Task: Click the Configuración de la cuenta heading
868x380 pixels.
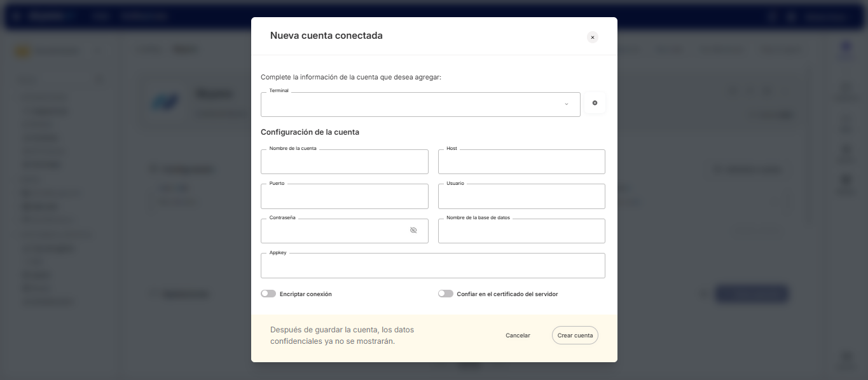Action: click(310, 132)
